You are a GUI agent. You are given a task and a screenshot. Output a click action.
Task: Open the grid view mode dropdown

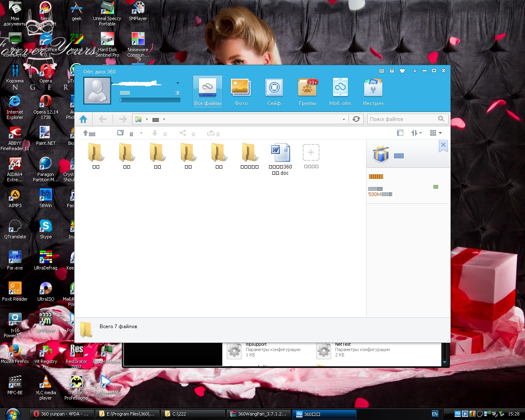pos(436,133)
